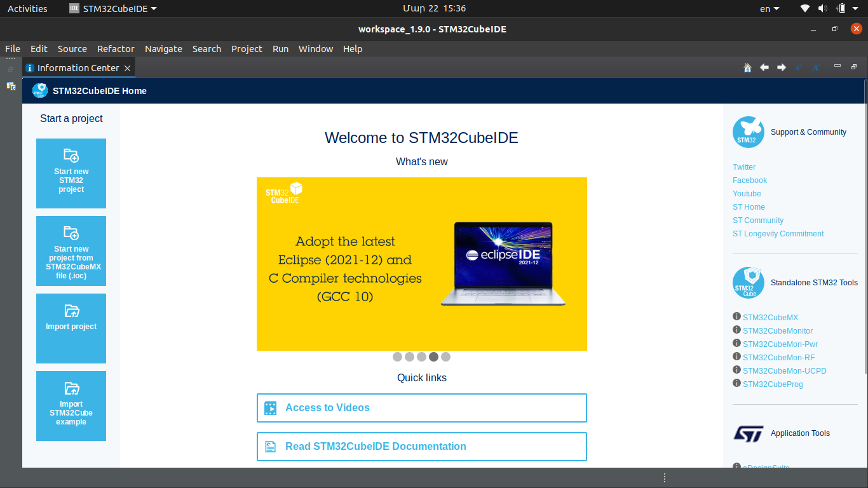Image resolution: width=868 pixels, height=488 pixels.
Task: Open the STM32CubeMX tool link
Action: (x=770, y=318)
